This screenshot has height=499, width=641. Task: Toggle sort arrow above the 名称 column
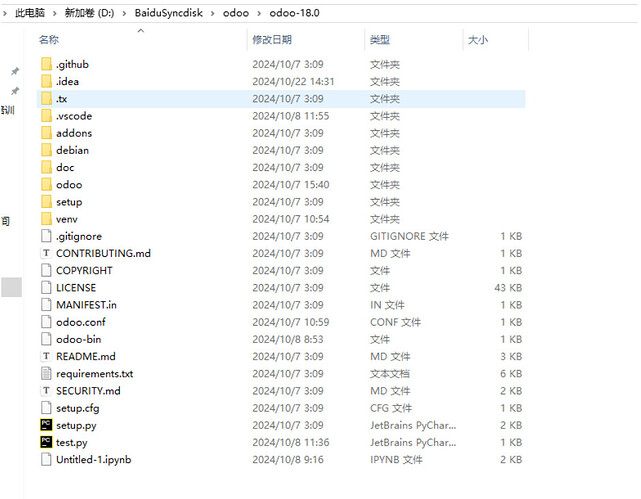coord(141,31)
